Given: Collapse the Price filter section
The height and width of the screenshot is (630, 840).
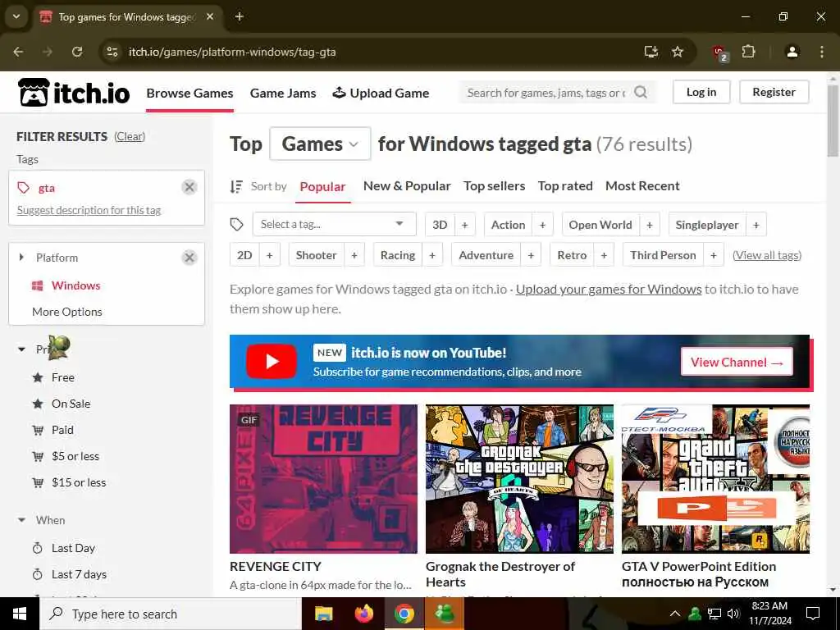Looking at the screenshot, I should coord(21,349).
